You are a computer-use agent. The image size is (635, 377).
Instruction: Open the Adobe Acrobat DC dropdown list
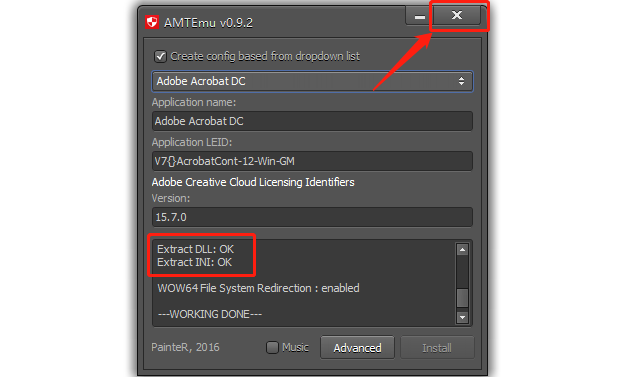pos(312,81)
